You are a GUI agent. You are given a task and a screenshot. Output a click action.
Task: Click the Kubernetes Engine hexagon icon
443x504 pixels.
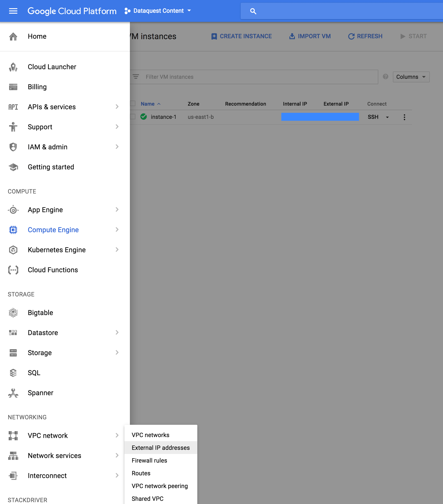[x=13, y=250]
